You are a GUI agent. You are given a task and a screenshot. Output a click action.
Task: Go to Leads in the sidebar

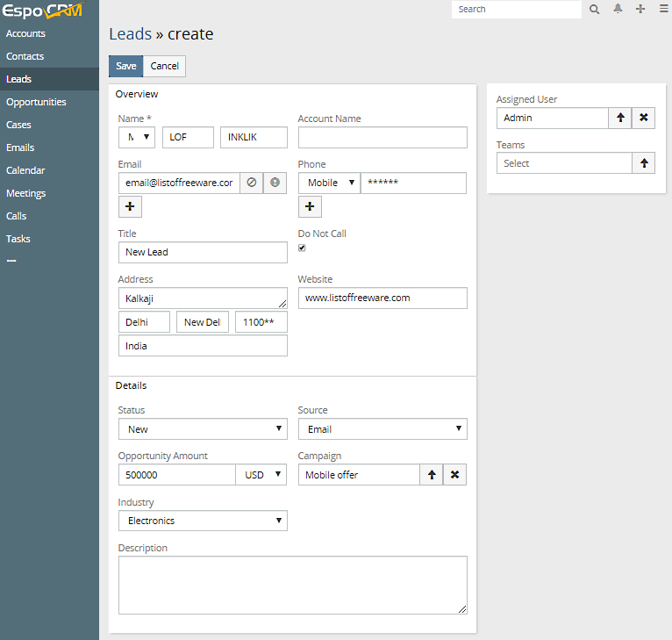(x=49, y=79)
